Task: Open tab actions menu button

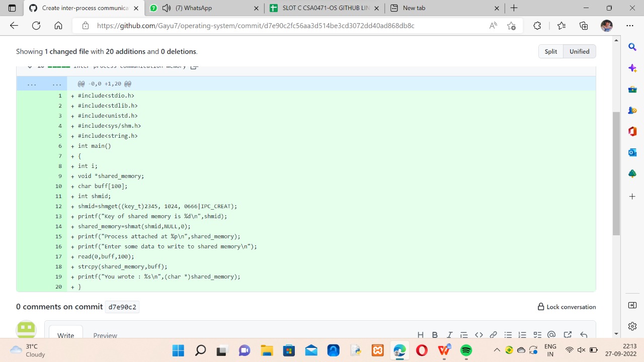Action: 12,8
